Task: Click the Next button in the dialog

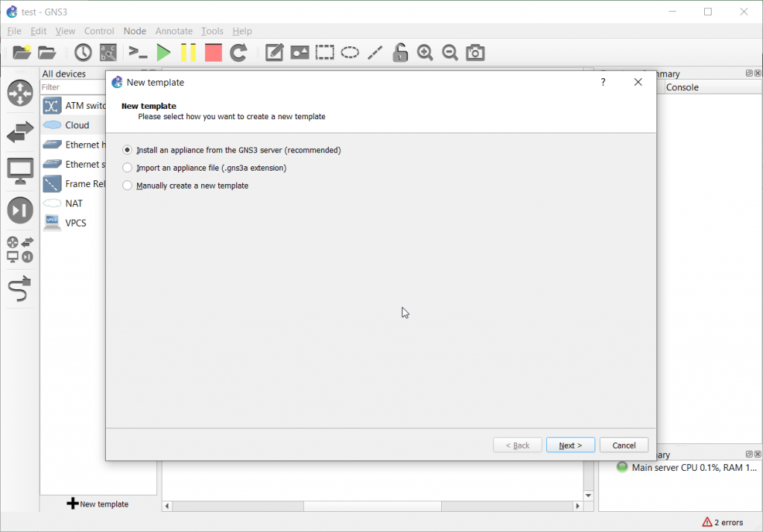Action: click(x=570, y=446)
